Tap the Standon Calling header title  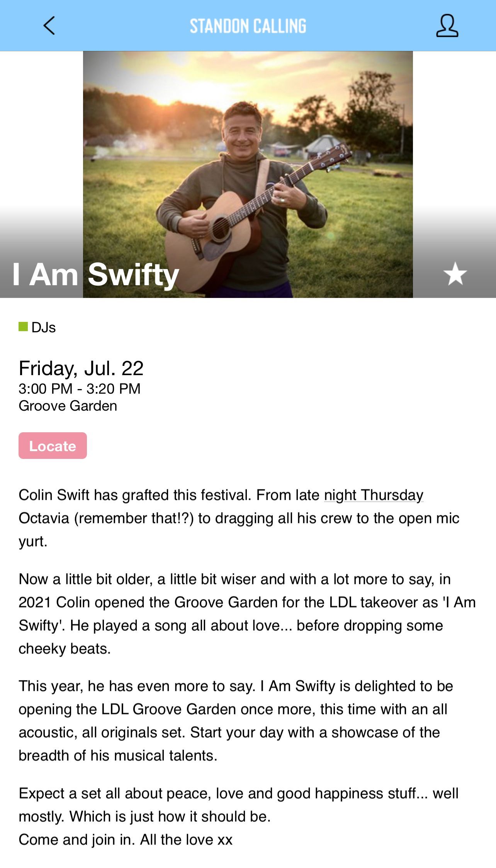[x=248, y=26]
